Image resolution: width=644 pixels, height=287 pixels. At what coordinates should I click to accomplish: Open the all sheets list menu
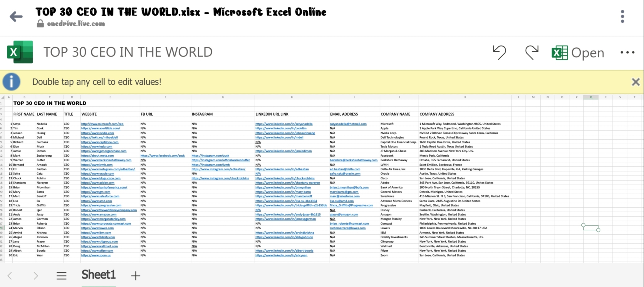pyautogui.click(x=61, y=276)
